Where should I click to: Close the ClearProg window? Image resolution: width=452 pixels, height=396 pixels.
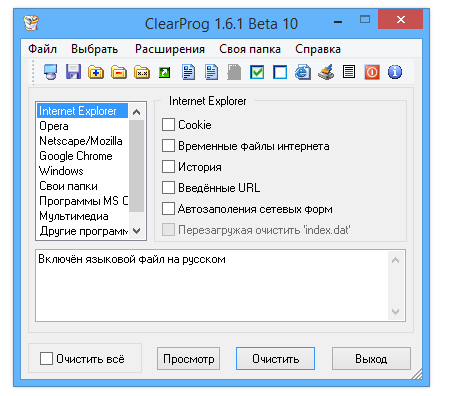[x=401, y=19]
